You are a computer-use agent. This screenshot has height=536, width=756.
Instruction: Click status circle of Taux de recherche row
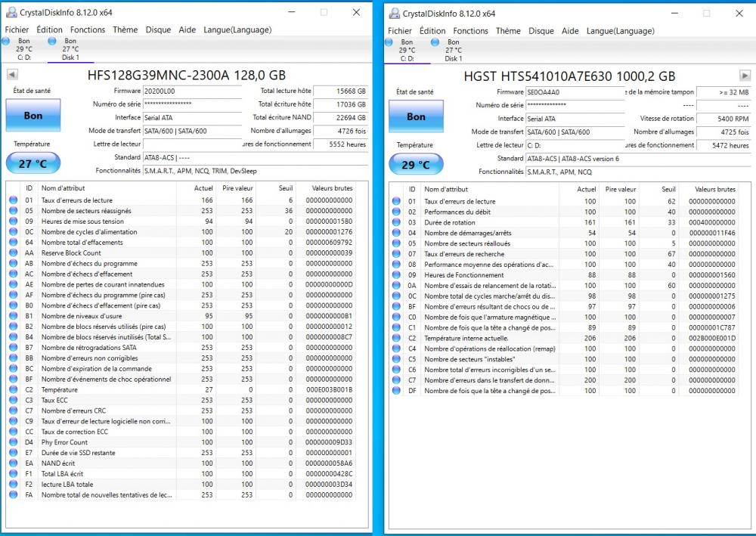point(396,254)
